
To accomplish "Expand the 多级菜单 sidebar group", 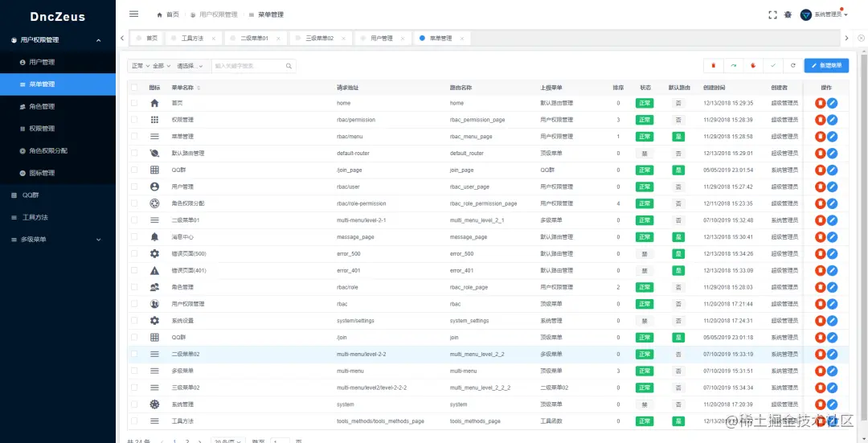I will 58,240.
